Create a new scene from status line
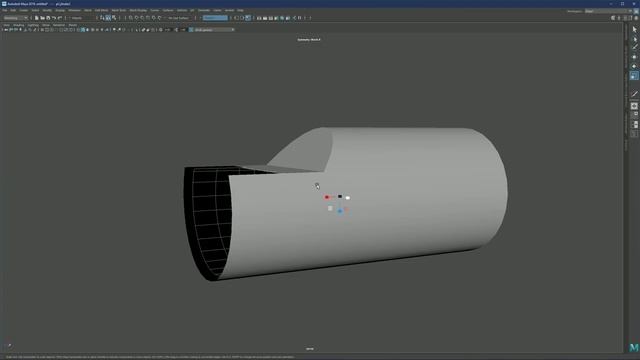Image resolution: width=640 pixels, height=360 pixels. pos(37,18)
